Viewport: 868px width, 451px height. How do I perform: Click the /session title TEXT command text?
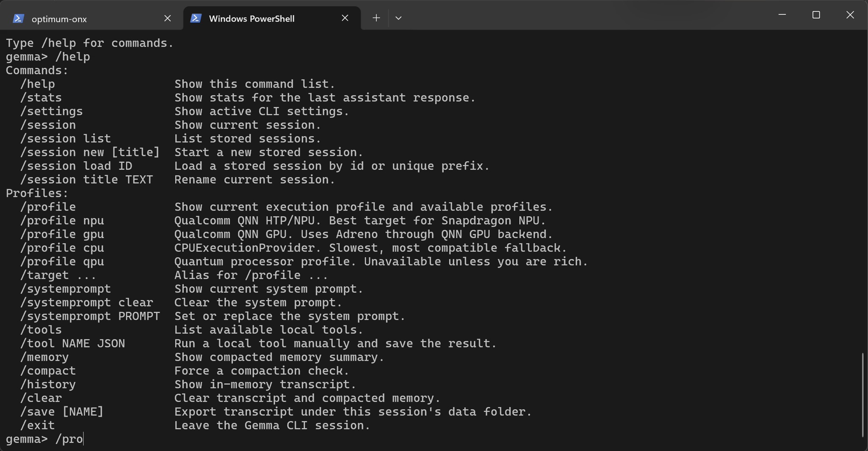point(86,179)
